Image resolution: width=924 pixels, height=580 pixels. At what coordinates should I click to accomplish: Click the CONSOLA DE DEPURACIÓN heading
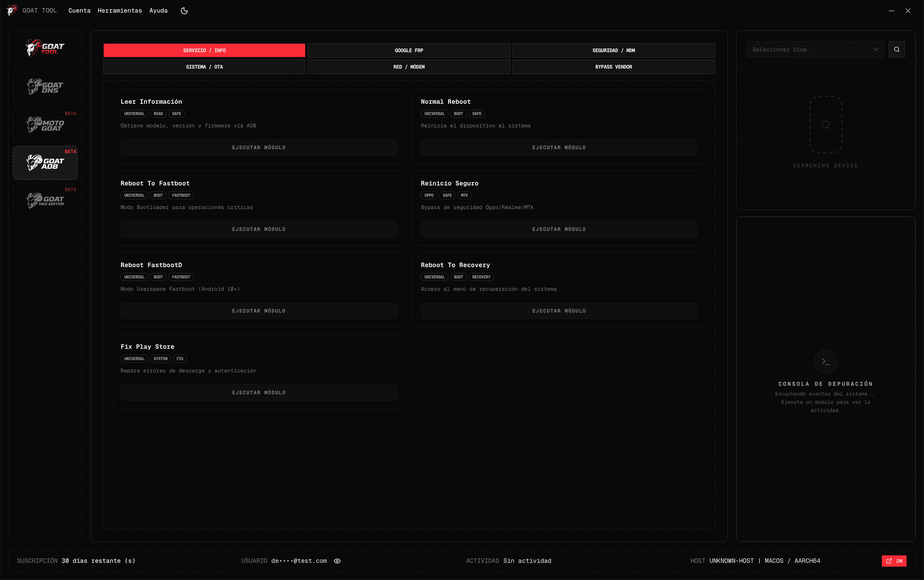825,384
